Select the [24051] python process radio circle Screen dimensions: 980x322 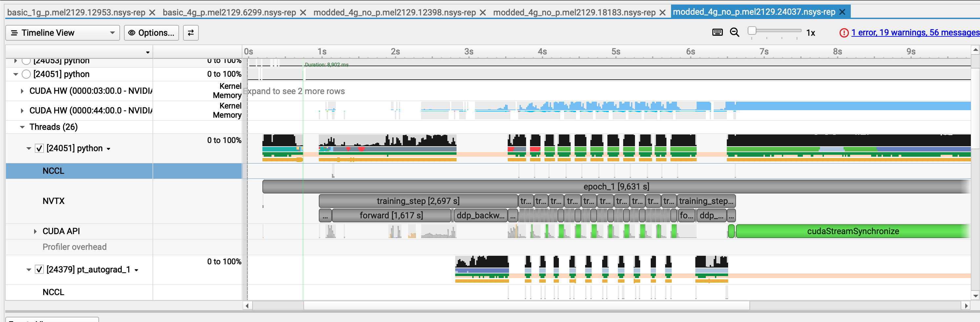tap(26, 74)
